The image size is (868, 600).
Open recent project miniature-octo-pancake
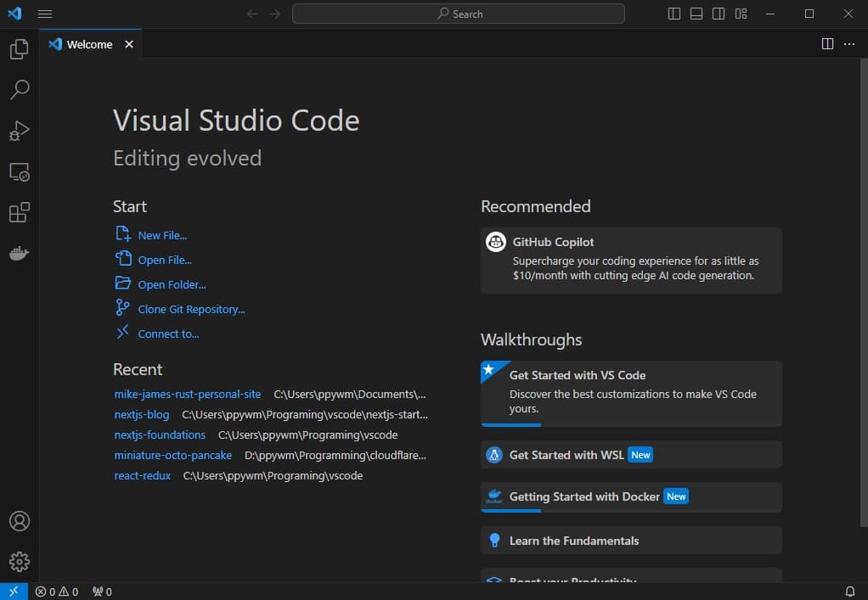click(x=172, y=456)
